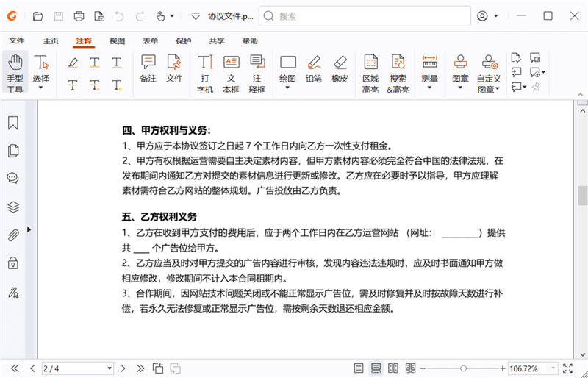This screenshot has height=378, width=588.
Task: Click the Undo arrow
Action: pyautogui.click(x=119, y=16)
